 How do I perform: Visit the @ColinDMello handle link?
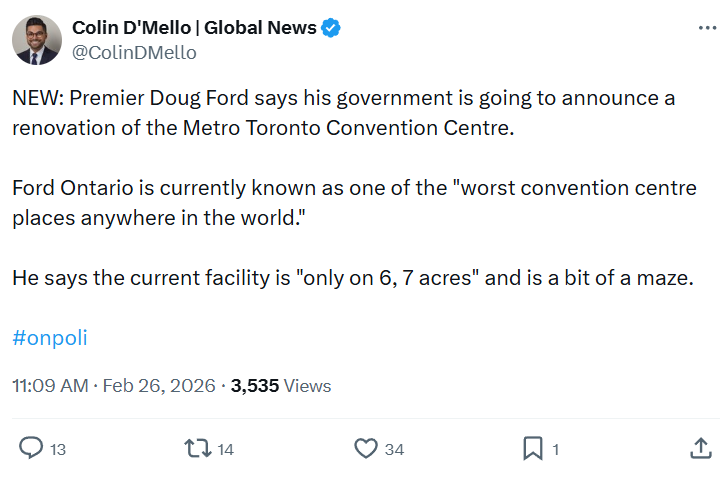click(x=134, y=52)
